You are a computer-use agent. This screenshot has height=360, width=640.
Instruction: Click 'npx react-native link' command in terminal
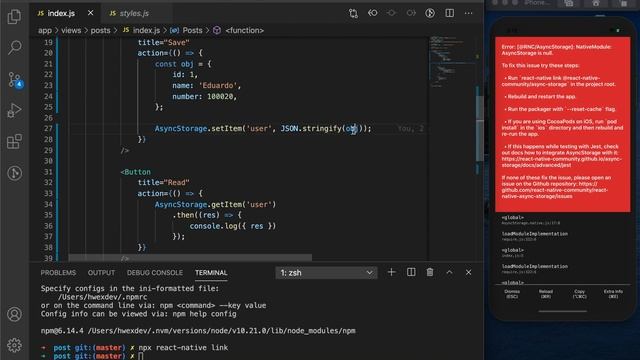point(183,348)
